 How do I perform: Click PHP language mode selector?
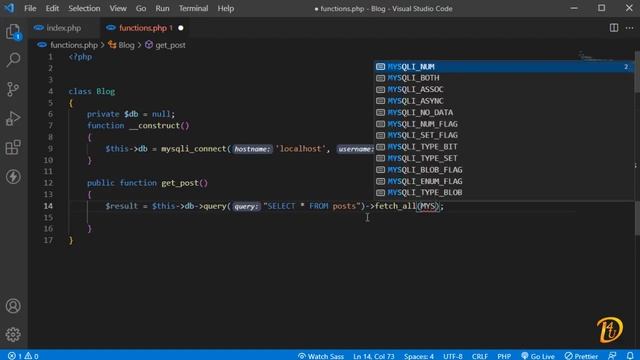(x=504, y=356)
